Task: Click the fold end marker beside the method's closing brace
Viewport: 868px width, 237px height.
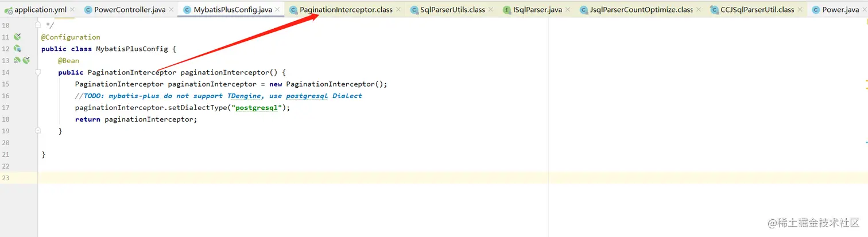Action: coord(38,131)
